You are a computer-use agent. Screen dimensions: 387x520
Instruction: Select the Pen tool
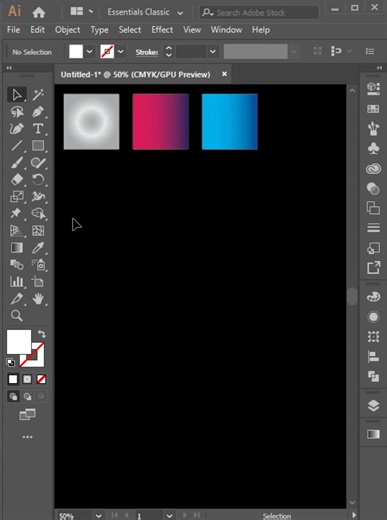click(x=38, y=112)
